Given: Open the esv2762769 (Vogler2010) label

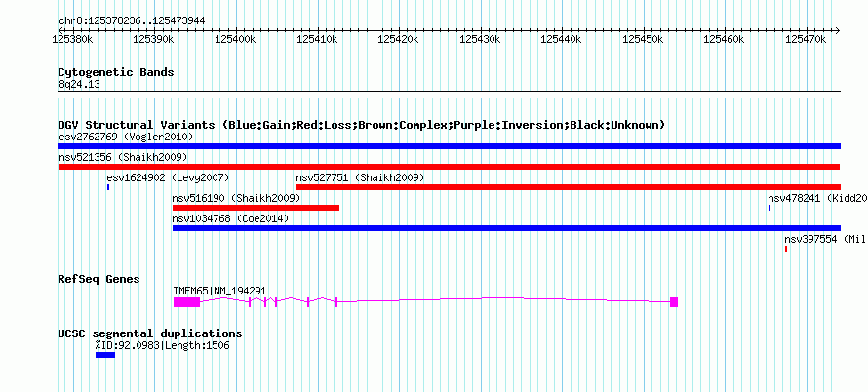Looking at the screenshot, I should click(x=126, y=137).
